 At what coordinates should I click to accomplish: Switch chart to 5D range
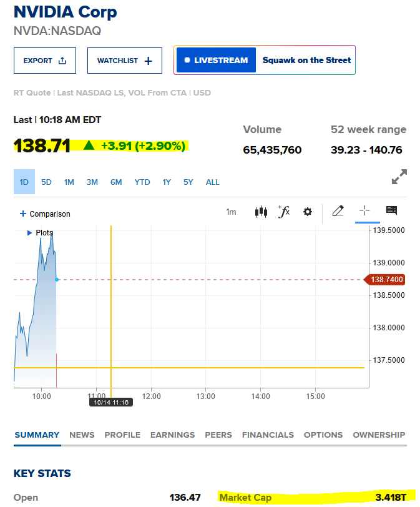click(46, 182)
